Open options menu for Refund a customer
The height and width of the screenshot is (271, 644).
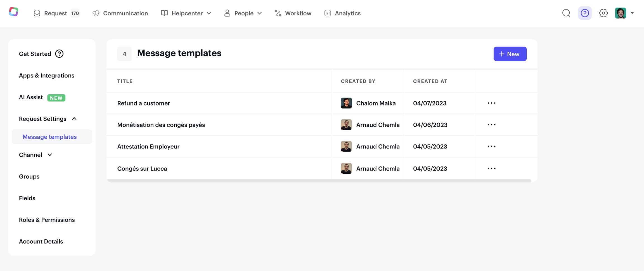click(x=491, y=103)
